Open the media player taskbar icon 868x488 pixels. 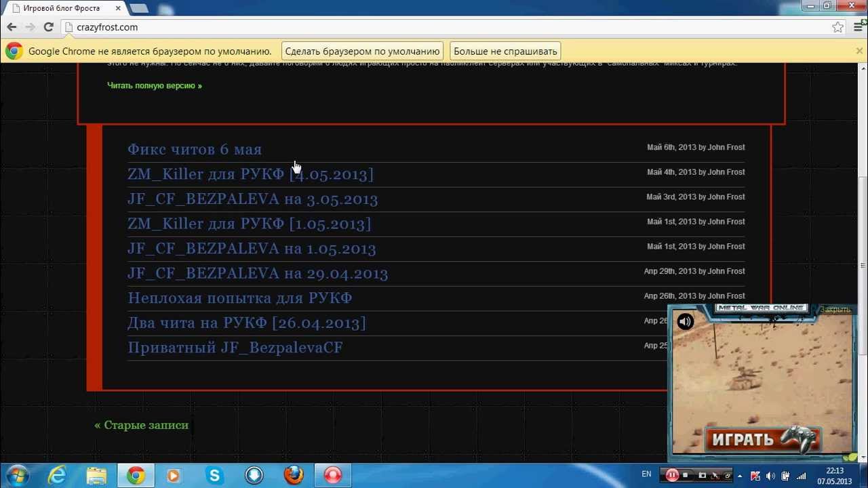point(174,476)
